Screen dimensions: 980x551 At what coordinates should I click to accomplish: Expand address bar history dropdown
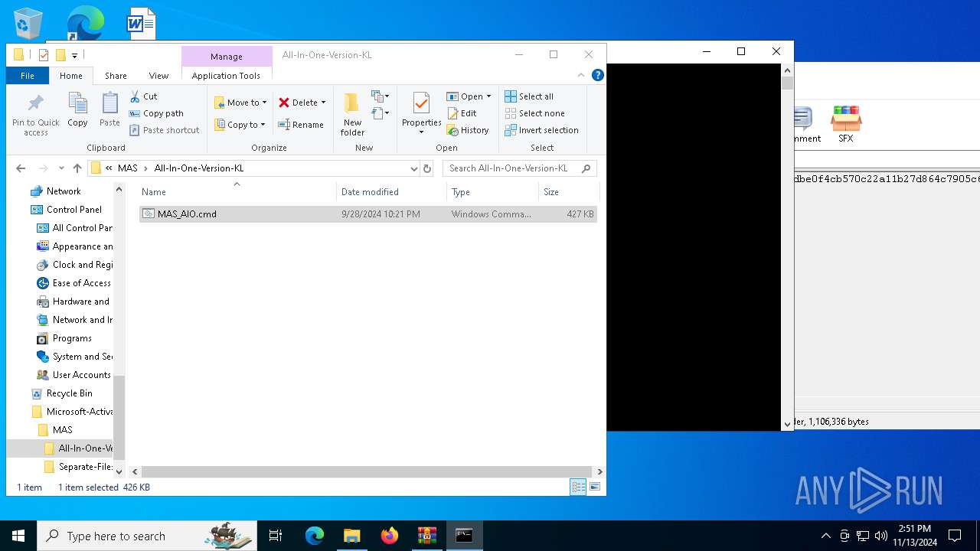point(413,168)
